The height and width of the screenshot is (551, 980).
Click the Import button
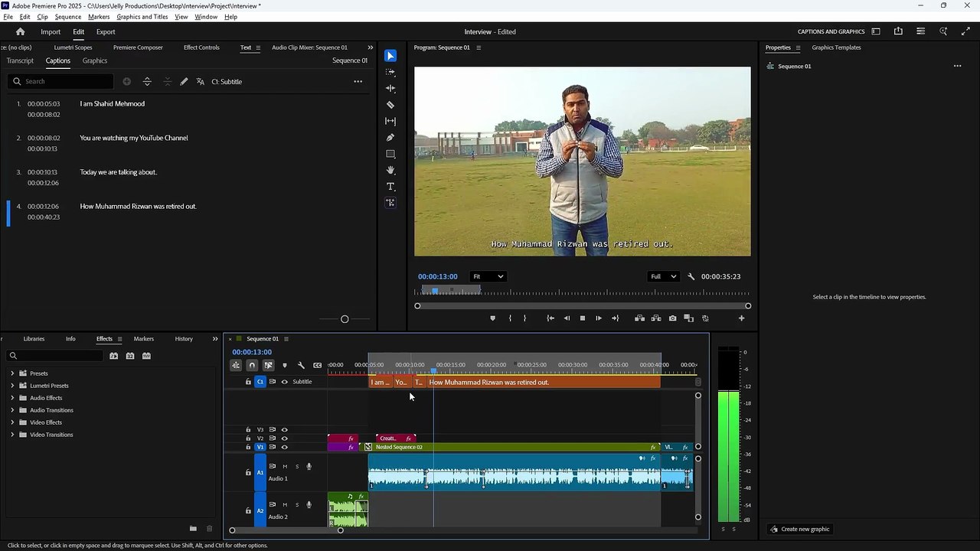[x=51, y=31]
